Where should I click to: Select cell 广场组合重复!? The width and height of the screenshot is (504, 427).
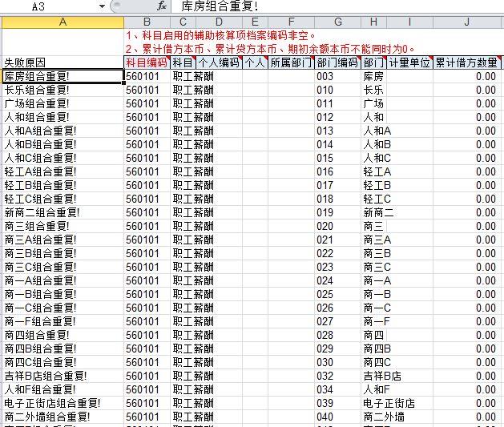click(x=63, y=103)
